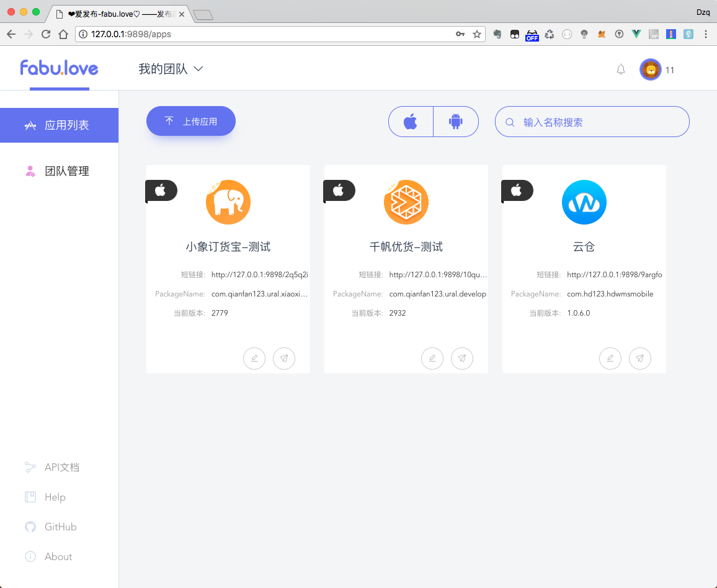Open the About sidebar link
The width and height of the screenshot is (717, 588).
48,556
